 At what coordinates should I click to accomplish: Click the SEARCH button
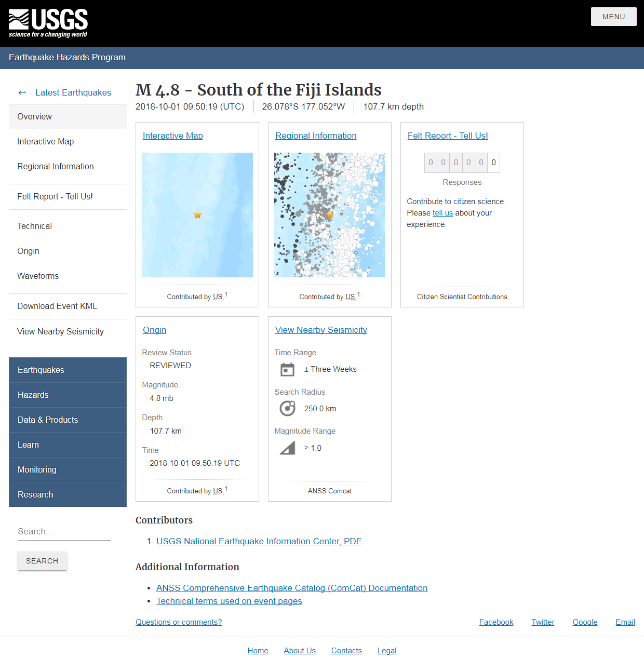tap(42, 561)
